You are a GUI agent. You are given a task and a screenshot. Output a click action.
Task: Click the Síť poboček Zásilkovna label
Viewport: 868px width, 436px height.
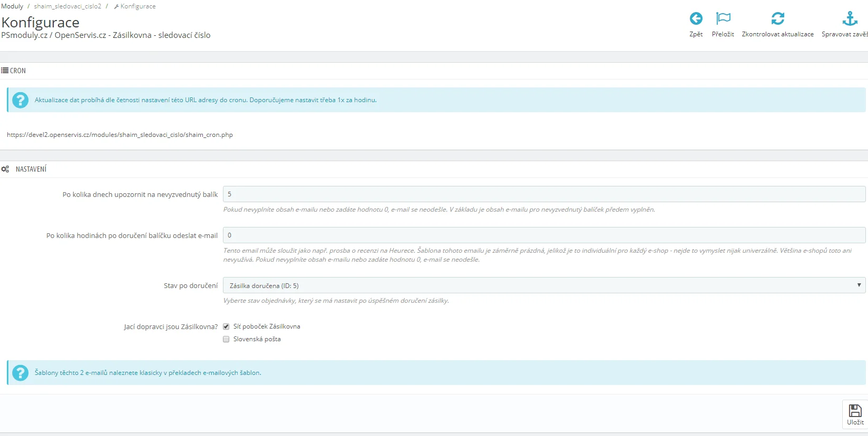pyautogui.click(x=267, y=326)
